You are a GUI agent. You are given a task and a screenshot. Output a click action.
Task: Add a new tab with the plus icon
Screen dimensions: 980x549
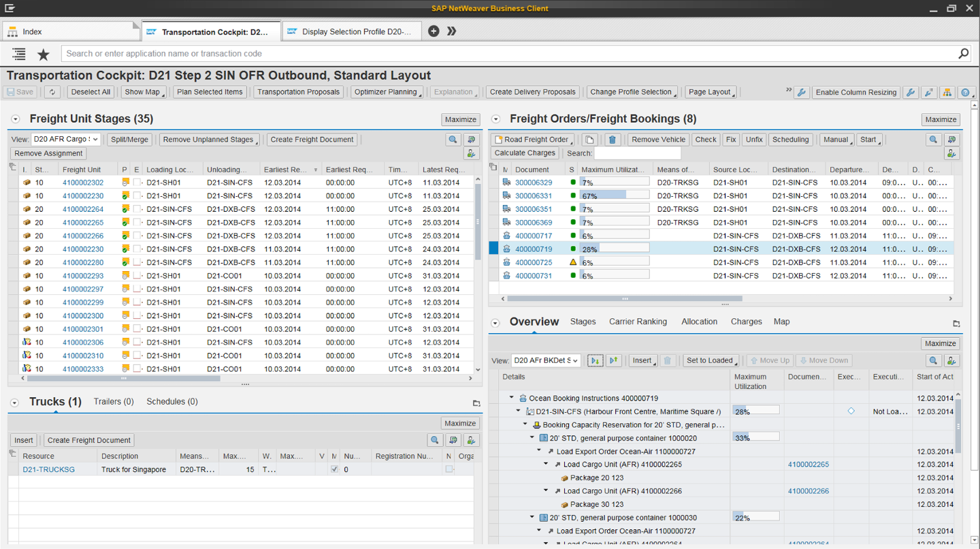(434, 31)
